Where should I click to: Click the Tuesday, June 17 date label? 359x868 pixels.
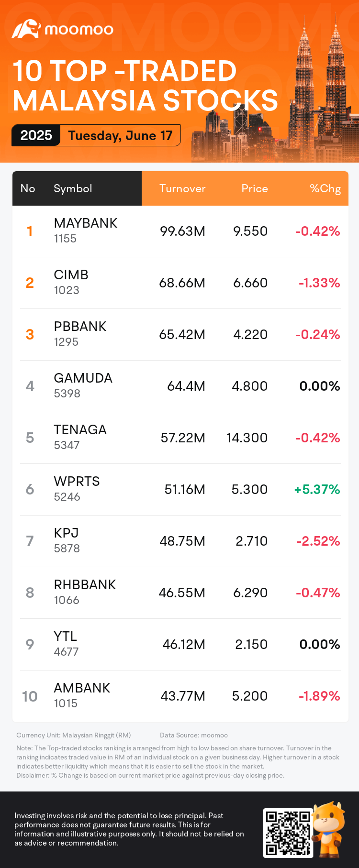[120, 135]
